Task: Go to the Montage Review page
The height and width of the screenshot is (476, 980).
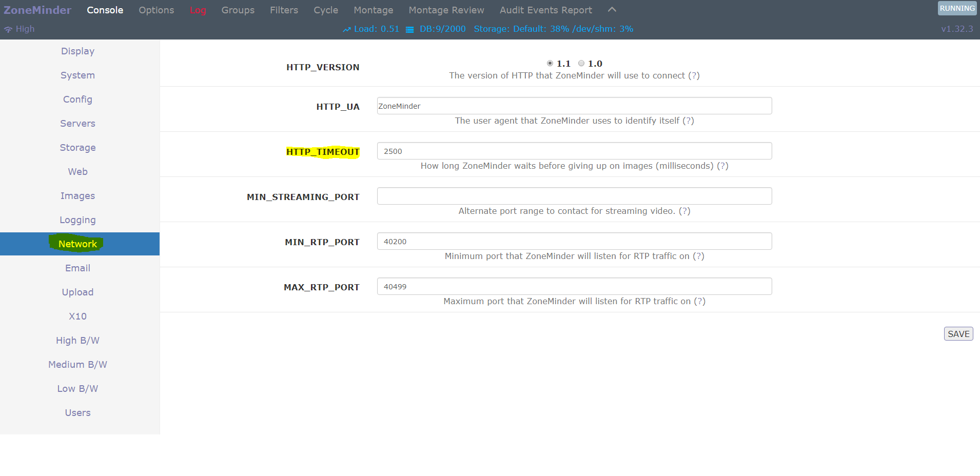Action: pos(446,10)
